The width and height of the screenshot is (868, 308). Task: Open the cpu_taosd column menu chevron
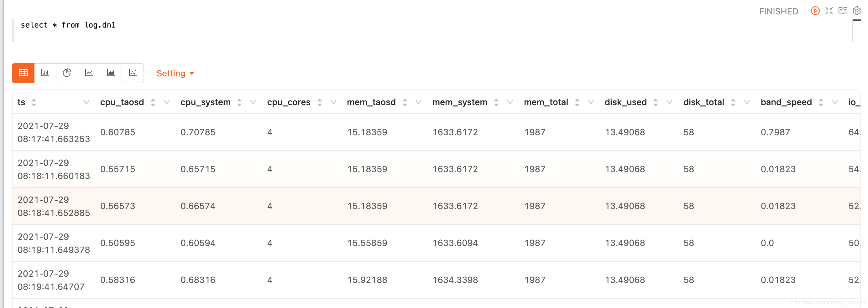tap(166, 102)
